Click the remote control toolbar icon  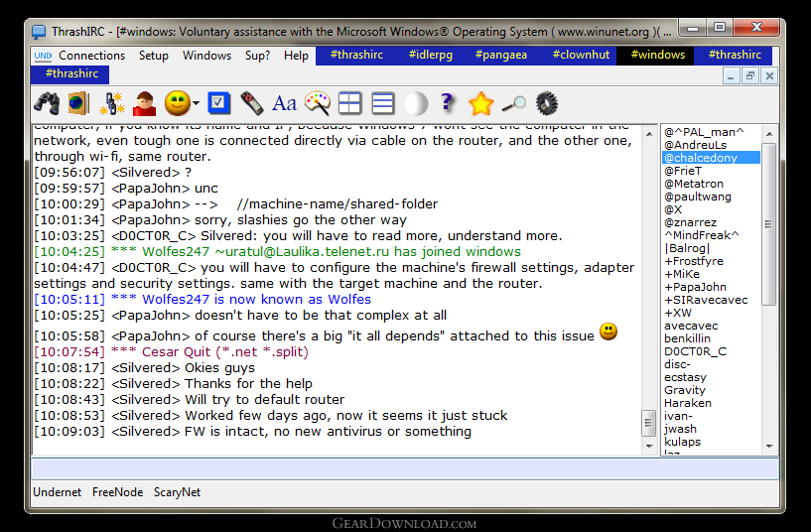click(x=251, y=103)
